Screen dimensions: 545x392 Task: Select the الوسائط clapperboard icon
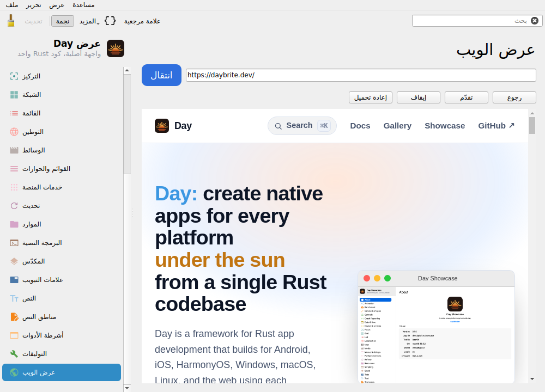[14, 150]
